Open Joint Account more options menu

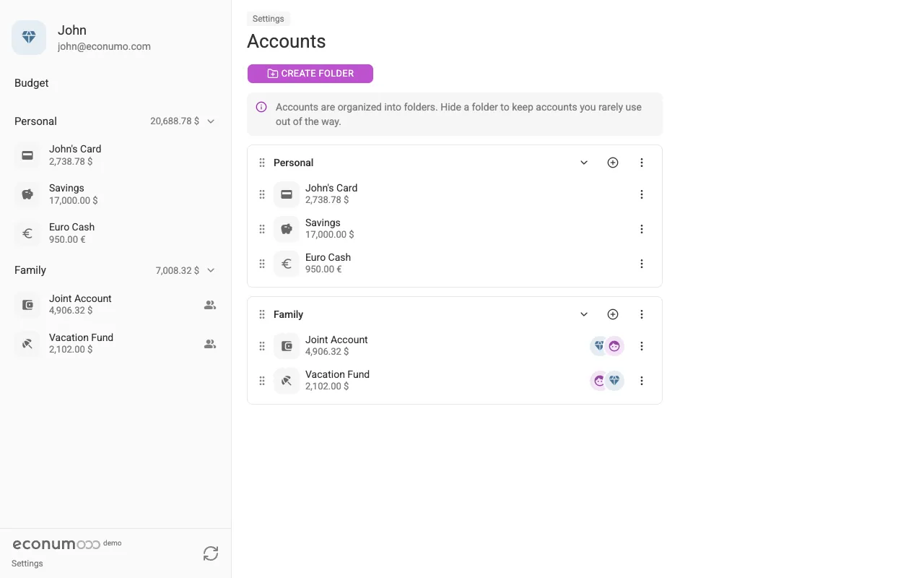[642, 346]
